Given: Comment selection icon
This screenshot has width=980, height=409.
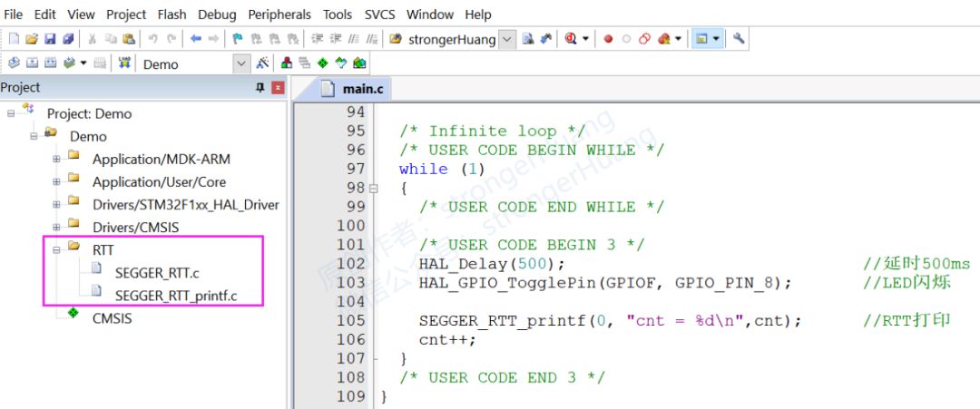Looking at the screenshot, I should tap(353, 39).
